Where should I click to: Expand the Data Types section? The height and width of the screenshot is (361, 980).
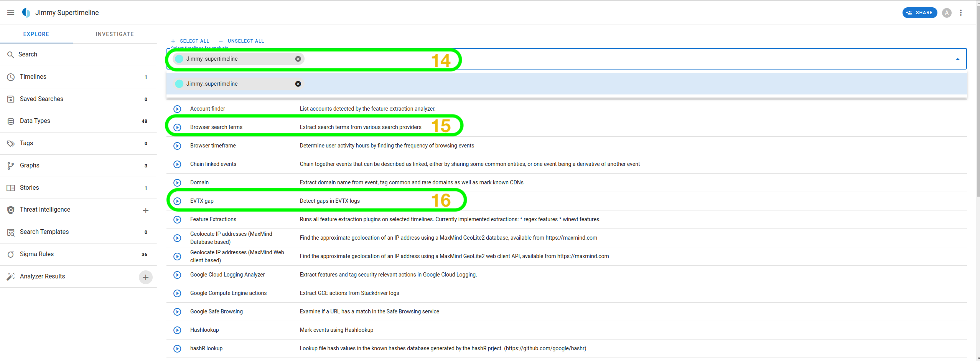click(x=78, y=121)
